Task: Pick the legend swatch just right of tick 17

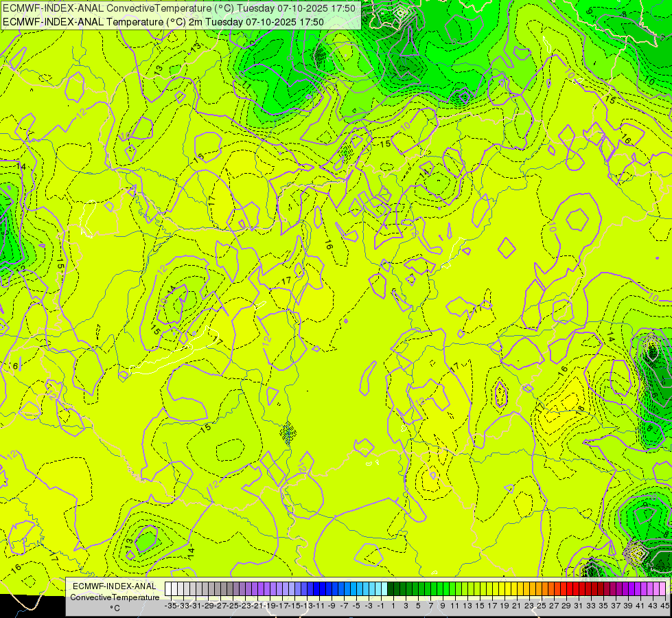Action: click(x=496, y=589)
